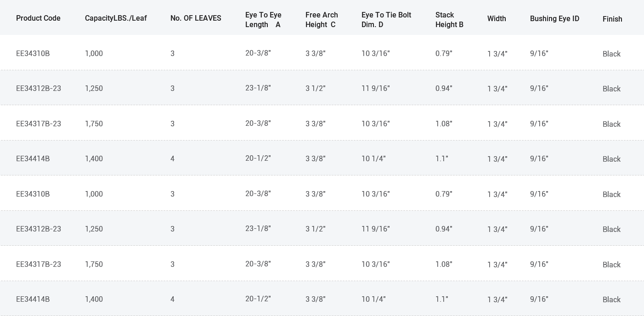Click Eye To Eye Length A header
The height and width of the screenshot is (316, 644).
(263, 20)
